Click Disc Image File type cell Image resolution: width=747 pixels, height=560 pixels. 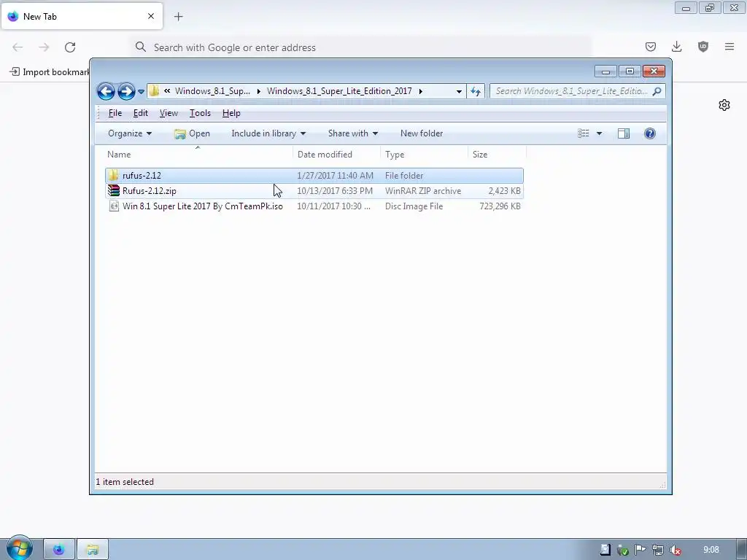tap(414, 206)
